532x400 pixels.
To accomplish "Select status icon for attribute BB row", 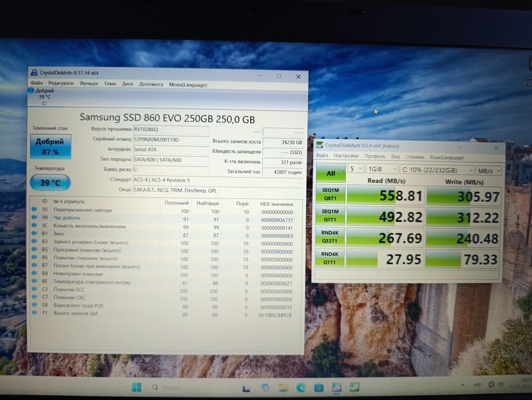I will point(34,273).
